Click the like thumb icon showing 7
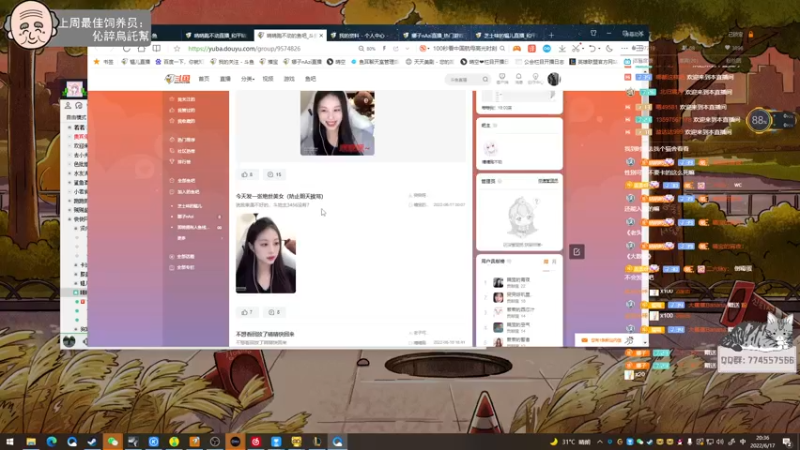 point(244,312)
